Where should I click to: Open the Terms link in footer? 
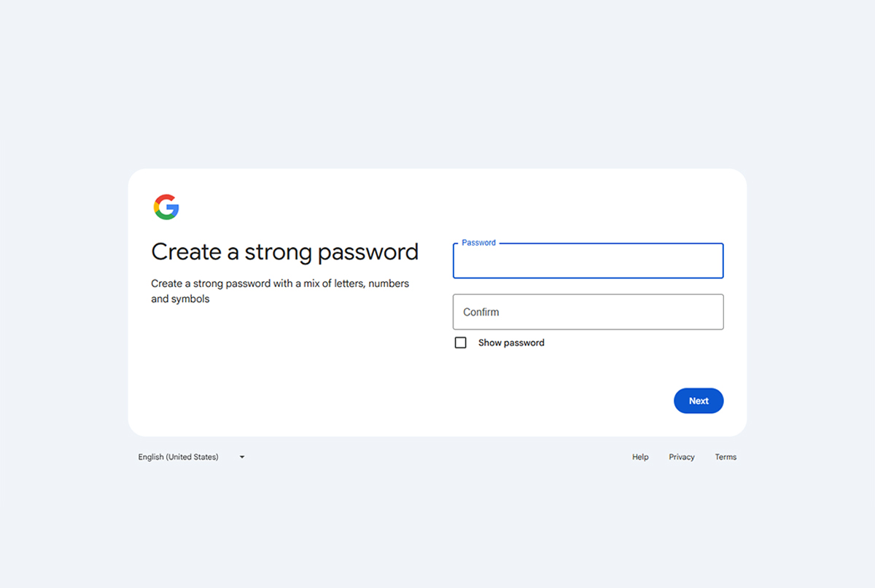point(726,457)
